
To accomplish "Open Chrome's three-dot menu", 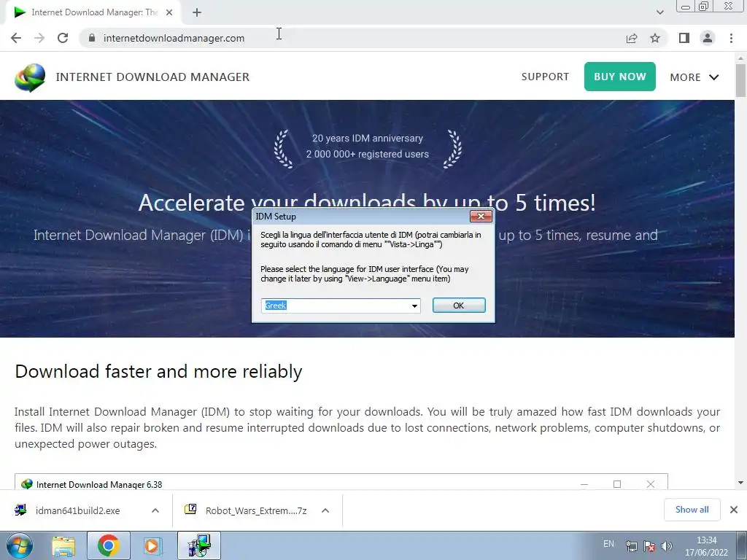I will coord(731,38).
